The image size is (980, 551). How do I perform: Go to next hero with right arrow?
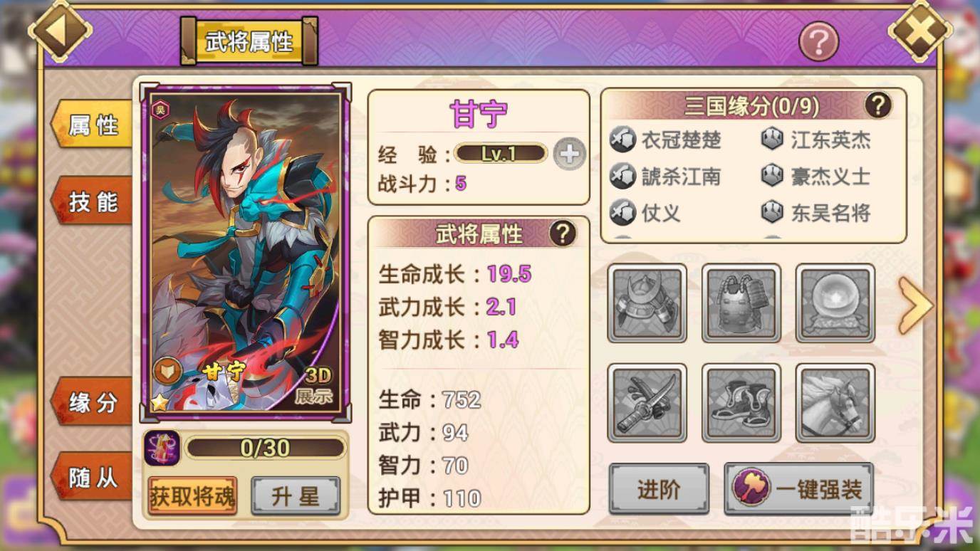coord(915,305)
